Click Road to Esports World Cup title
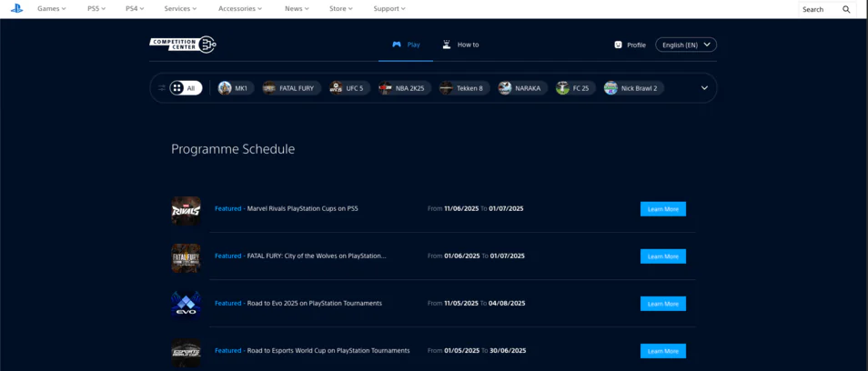The width and height of the screenshot is (868, 371). (x=328, y=351)
